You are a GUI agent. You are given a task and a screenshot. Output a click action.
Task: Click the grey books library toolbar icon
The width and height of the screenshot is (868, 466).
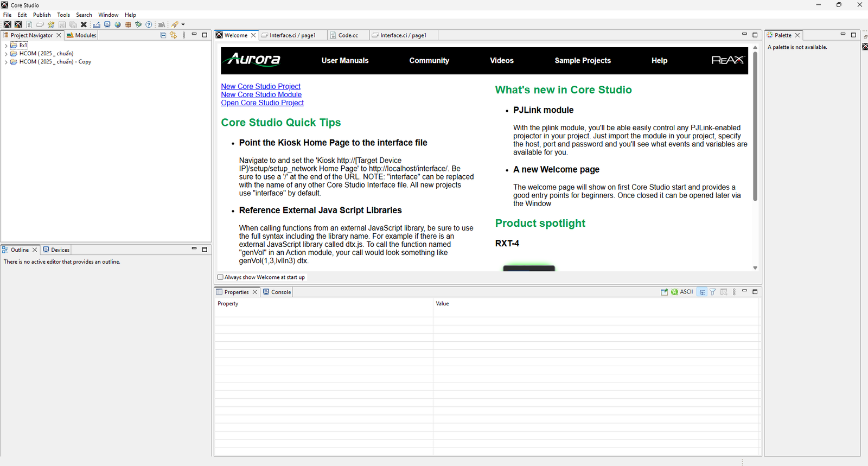pos(162,24)
